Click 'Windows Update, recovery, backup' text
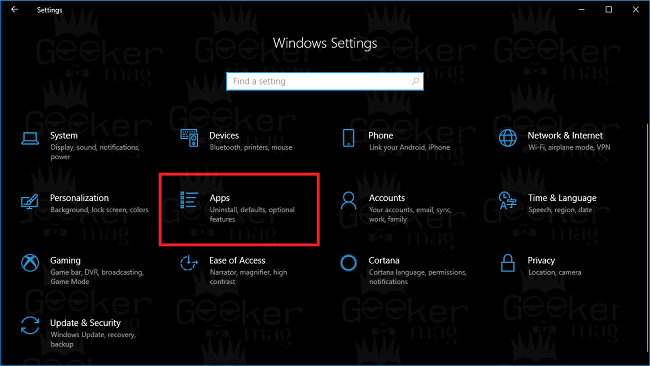Screen dimensions: 650x366 [x=93, y=339]
